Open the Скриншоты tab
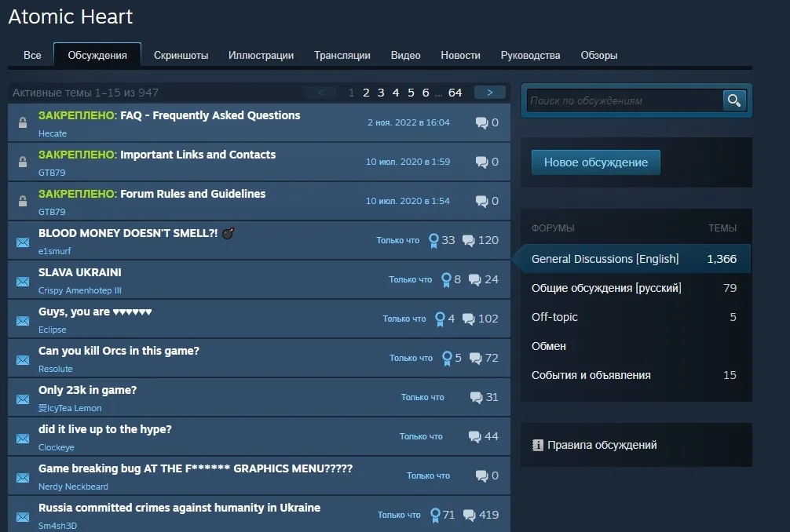This screenshot has height=532, width=790. click(181, 56)
